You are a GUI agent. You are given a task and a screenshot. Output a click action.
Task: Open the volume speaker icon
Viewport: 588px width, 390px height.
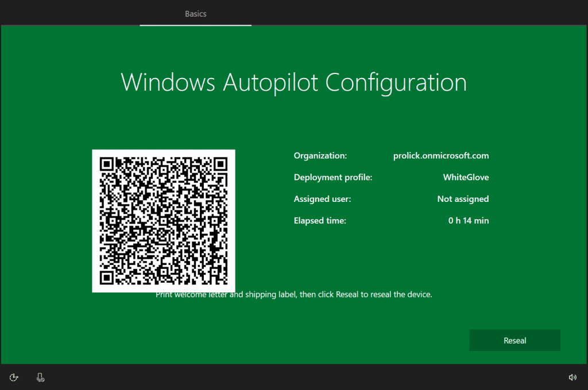coord(572,377)
